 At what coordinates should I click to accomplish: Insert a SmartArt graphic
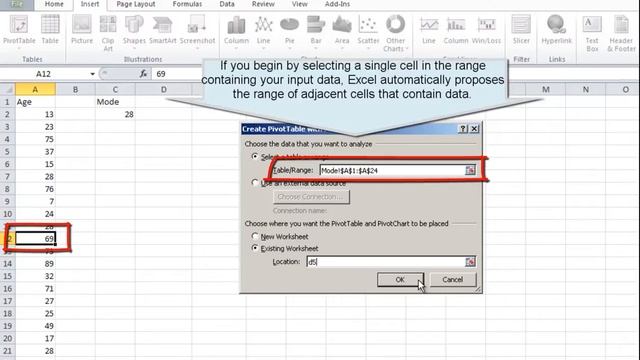[162, 30]
